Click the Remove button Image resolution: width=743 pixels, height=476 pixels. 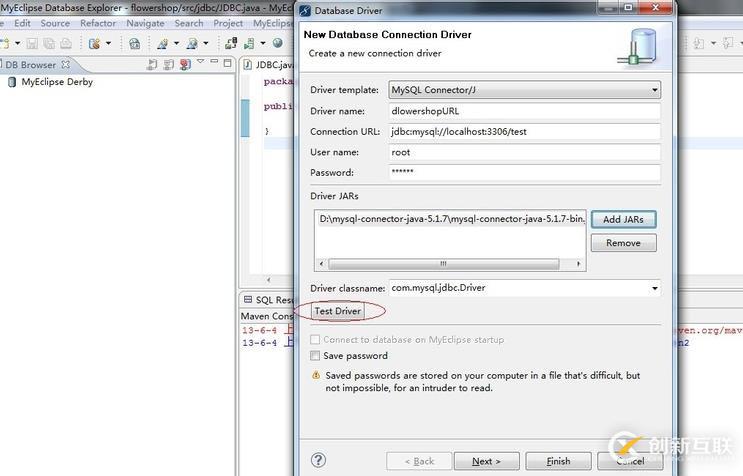point(623,243)
